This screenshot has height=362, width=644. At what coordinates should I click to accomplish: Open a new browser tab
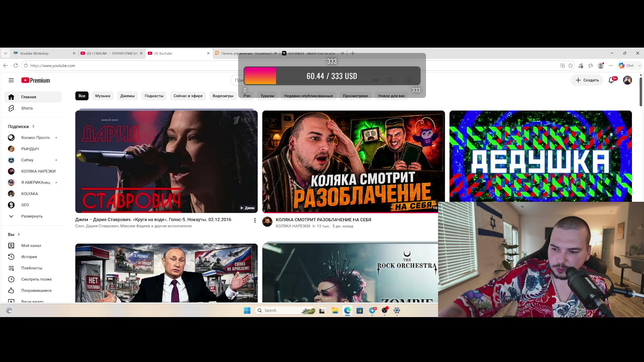click(x=353, y=53)
